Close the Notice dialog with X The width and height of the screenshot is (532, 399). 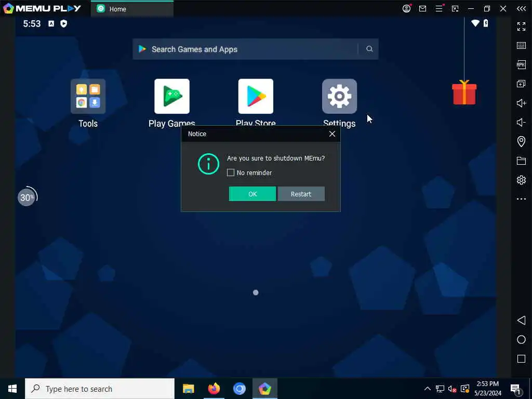pyautogui.click(x=332, y=134)
